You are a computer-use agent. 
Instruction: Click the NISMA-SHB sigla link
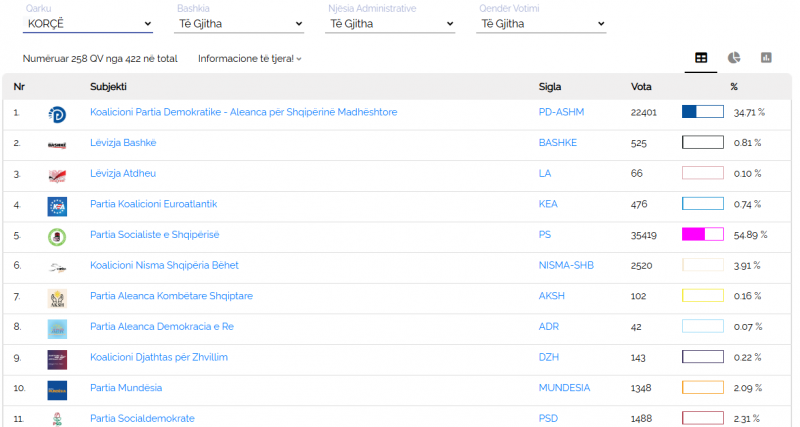coord(566,265)
